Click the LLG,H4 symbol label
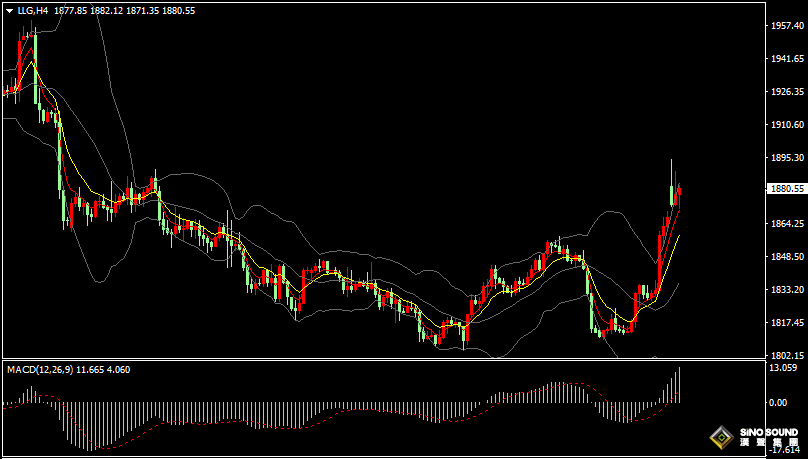Image resolution: width=808 pixels, height=459 pixels. 34,10
